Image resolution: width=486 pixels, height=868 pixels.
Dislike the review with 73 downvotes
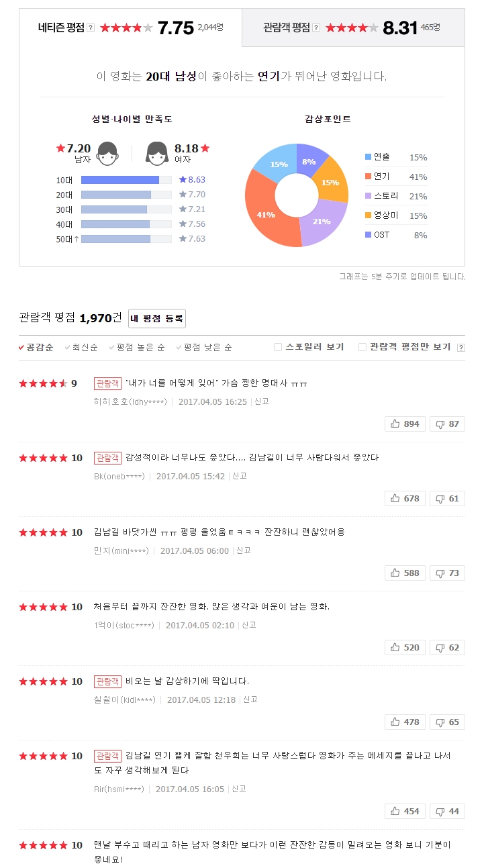click(447, 573)
